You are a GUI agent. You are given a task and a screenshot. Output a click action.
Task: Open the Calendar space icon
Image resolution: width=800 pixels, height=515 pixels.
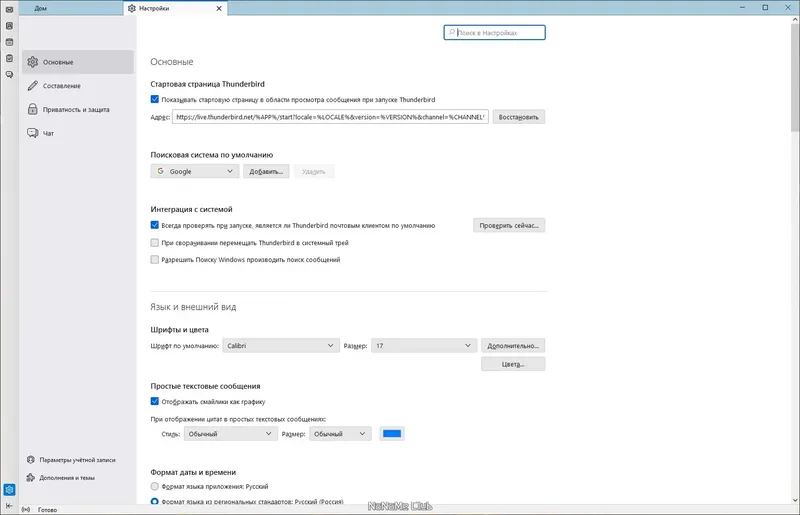pos(9,42)
